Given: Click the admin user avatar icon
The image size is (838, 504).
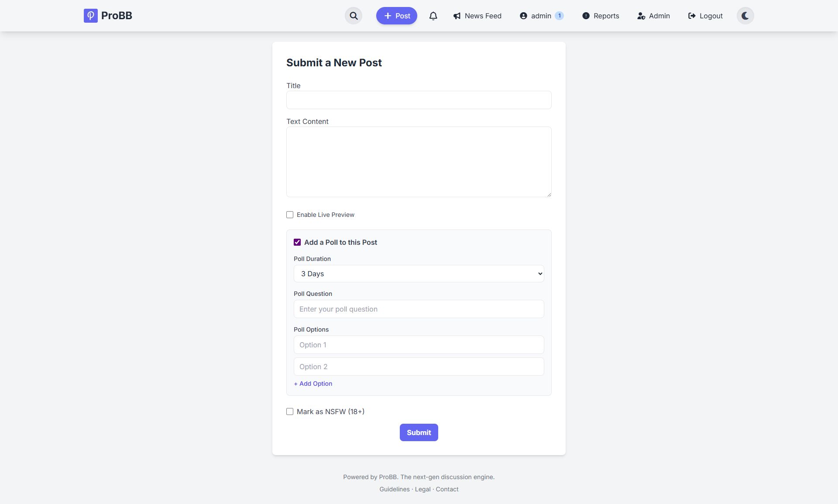Looking at the screenshot, I should (523, 16).
